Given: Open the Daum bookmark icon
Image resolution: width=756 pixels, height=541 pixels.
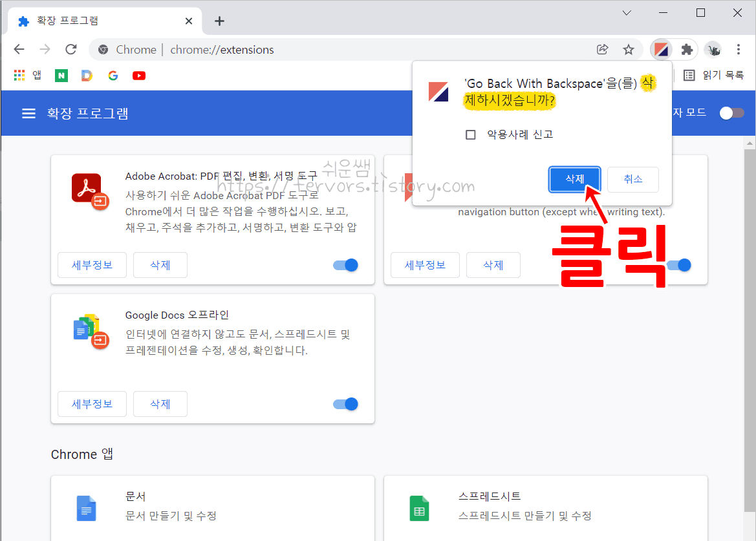Looking at the screenshot, I should [x=87, y=76].
